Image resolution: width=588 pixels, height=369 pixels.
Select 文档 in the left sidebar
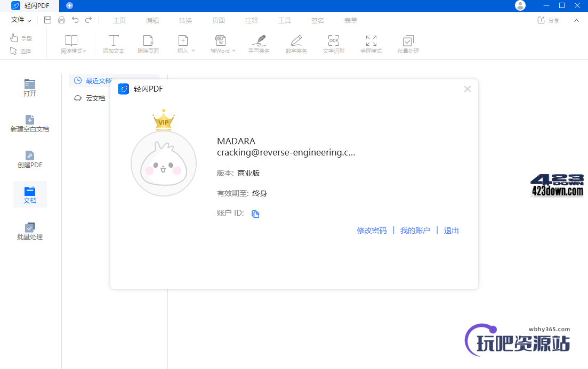point(30,195)
